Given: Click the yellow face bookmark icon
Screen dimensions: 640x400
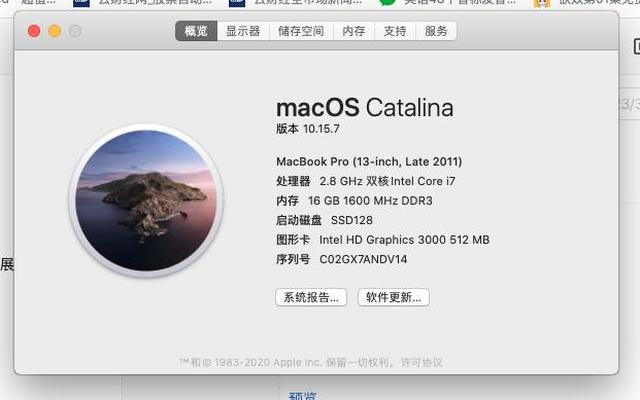Looking at the screenshot, I should (x=541, y=3).
